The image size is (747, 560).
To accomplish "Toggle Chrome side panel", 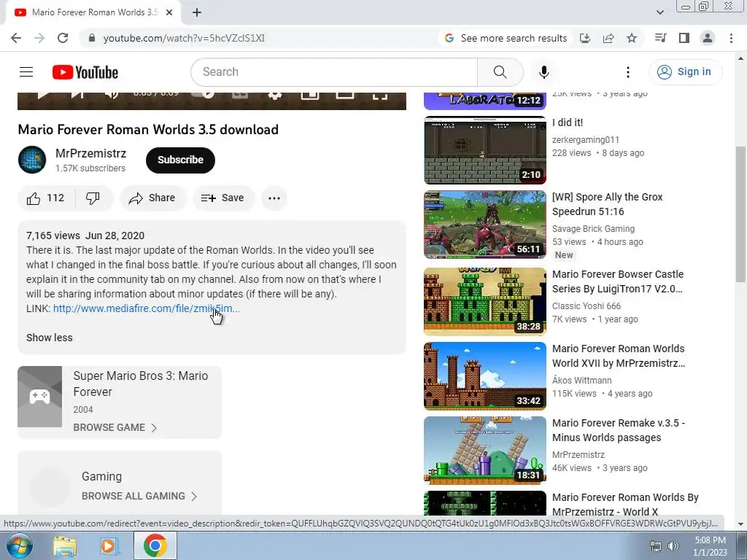I will [684, 38].
